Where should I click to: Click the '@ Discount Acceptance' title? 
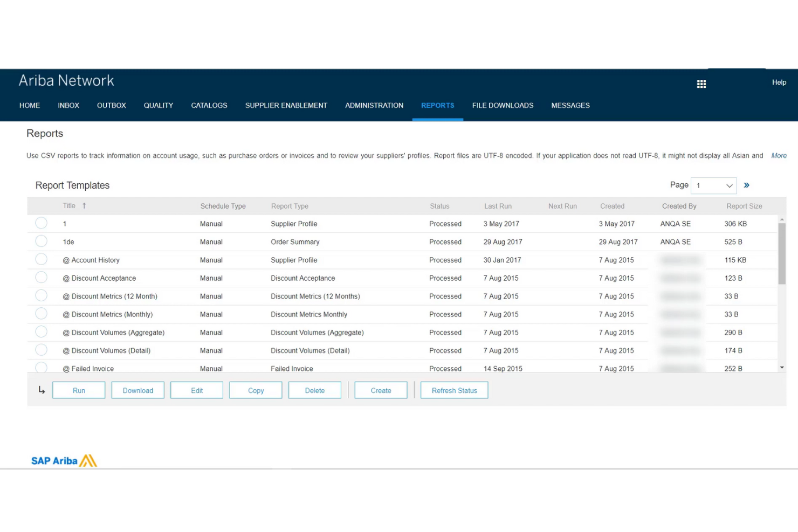tap(99, 278)
